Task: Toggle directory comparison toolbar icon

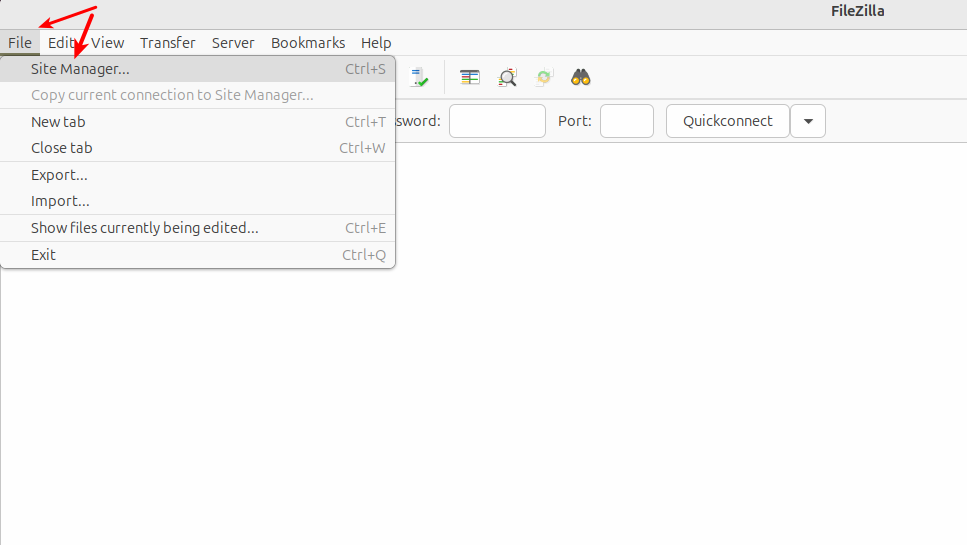Action: point(470,77)
